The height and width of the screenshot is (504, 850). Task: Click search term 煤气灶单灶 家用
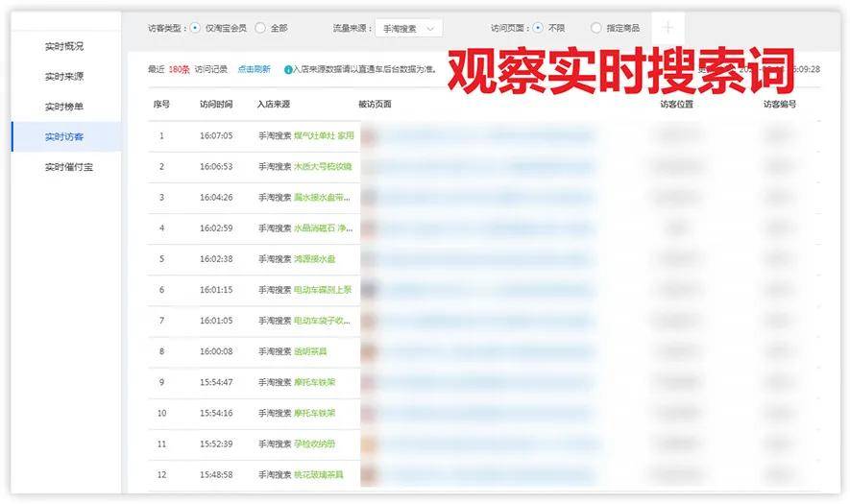(325, 136)
